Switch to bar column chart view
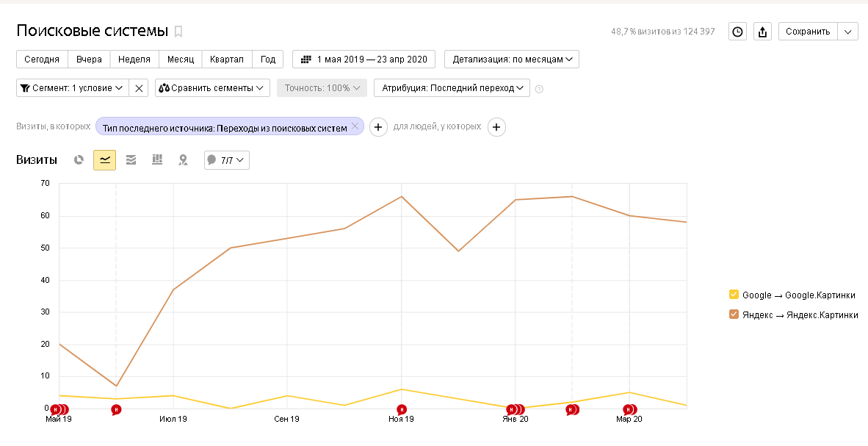Screen dimensions: 868x446 (x=156, y=159)
